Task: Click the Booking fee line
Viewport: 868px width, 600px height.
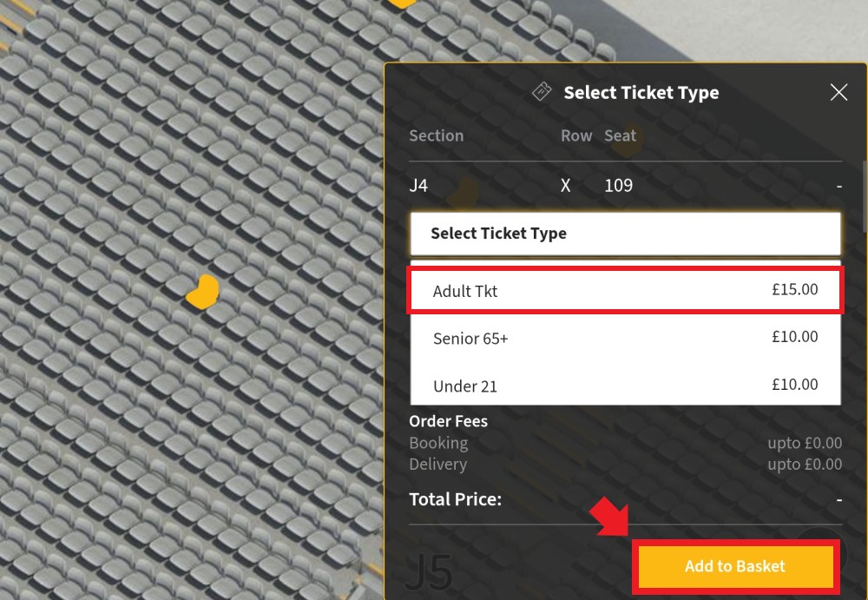Action: [x=626, y=443]
